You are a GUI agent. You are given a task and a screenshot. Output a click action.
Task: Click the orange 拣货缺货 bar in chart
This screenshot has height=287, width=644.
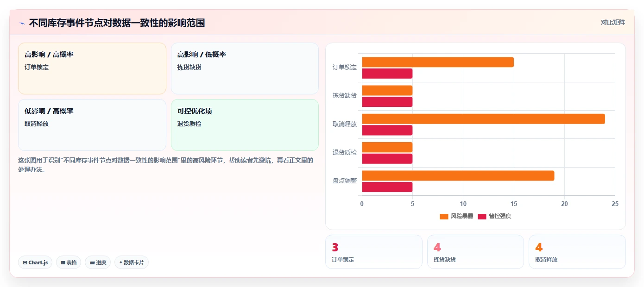click(387, 90)
